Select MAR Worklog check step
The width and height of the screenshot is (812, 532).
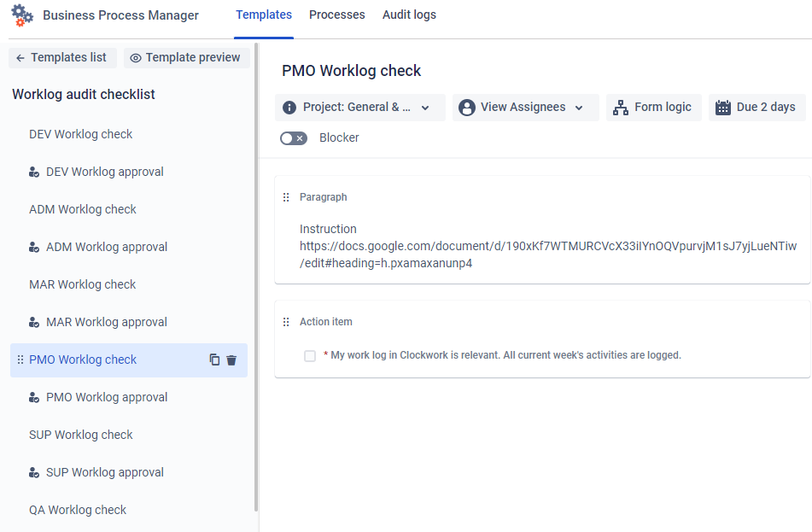click(x=82, y=284)
